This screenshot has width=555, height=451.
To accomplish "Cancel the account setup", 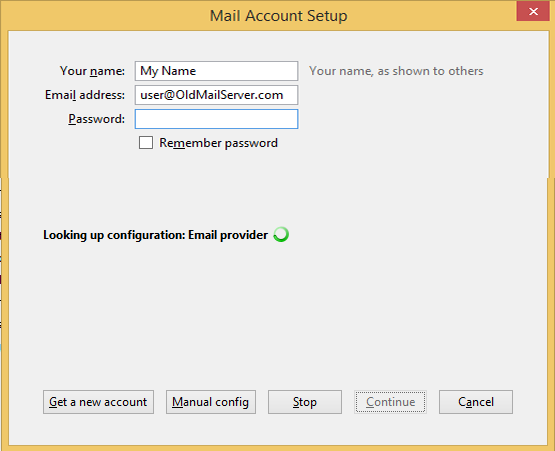I will (476, 402).
